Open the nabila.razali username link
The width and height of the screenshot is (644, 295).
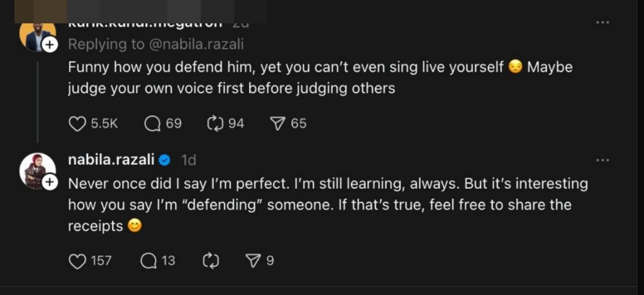pos(111,160)
